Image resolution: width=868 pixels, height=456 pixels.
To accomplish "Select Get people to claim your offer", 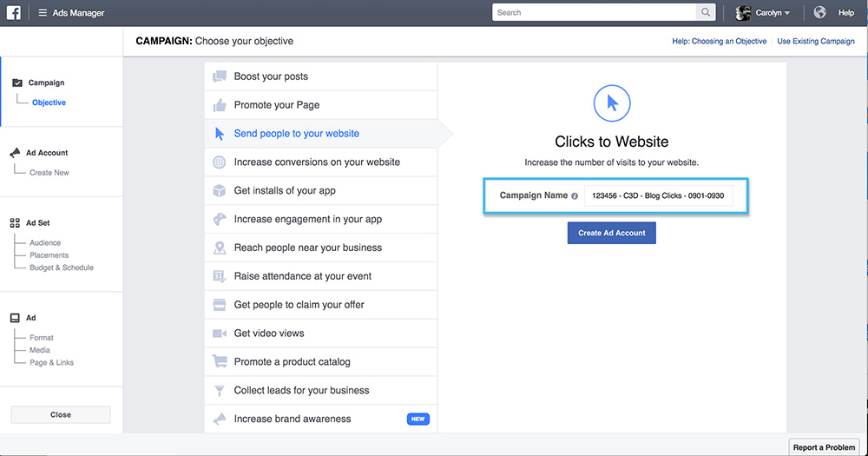I will (x=321, y=305).
